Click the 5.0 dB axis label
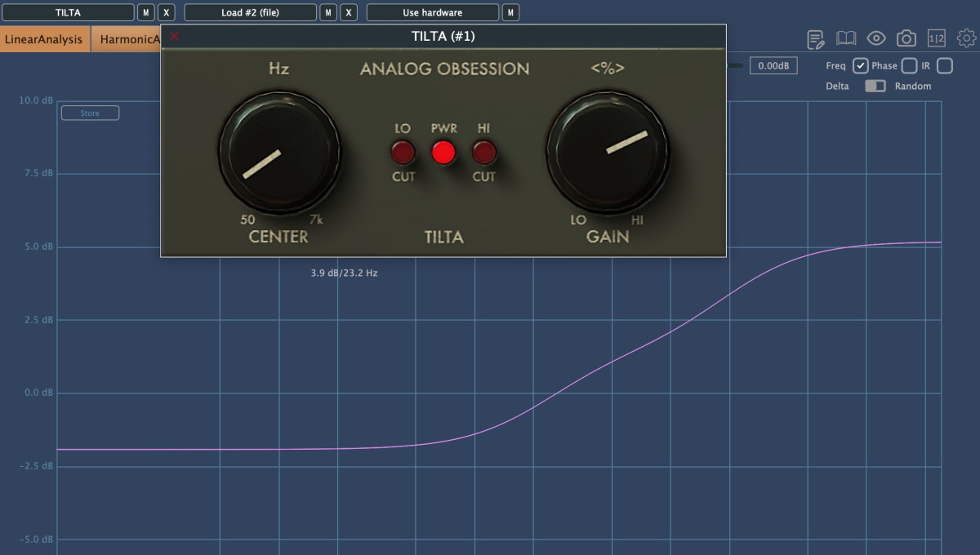Viewport: 980px width, 555px height. (x=39, y=246)
